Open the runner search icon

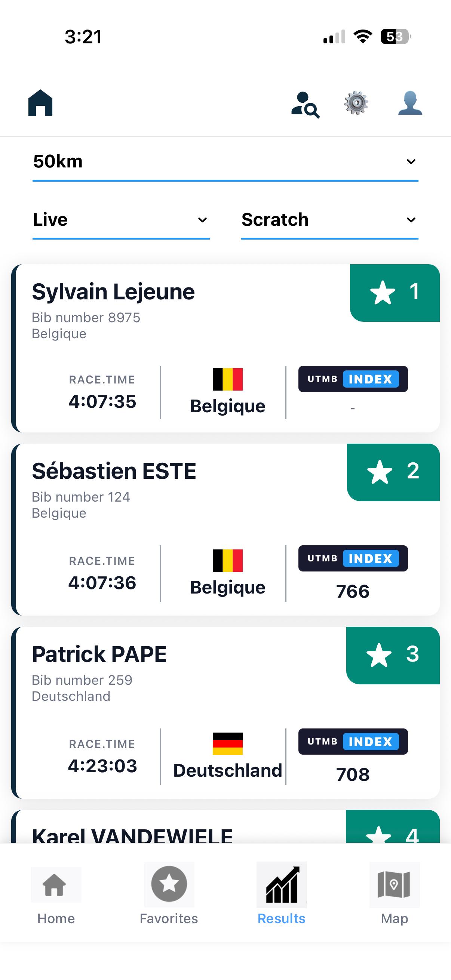[305, 105]
